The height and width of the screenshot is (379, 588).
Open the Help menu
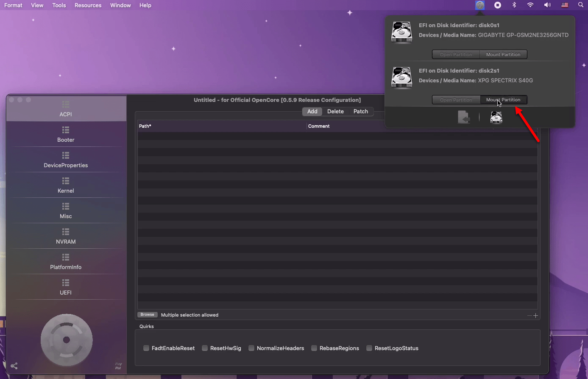pyautogui.click(x=145, y=5)
